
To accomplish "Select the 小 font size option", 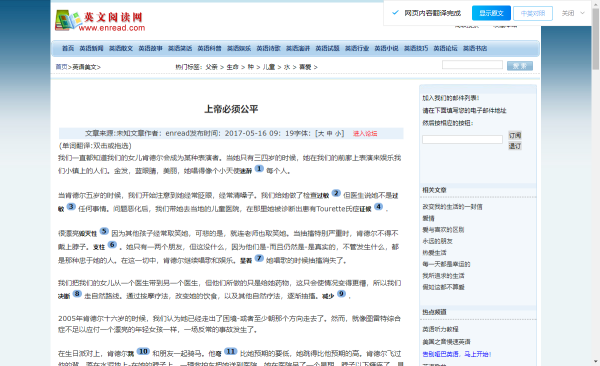I will click(x=338, y=134).
